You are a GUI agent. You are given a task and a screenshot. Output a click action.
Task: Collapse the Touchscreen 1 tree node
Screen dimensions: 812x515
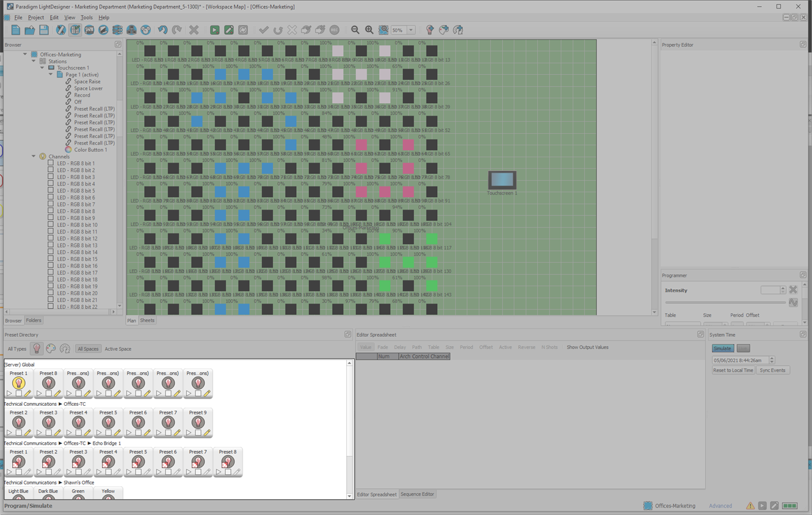pyautogui.click(x=43, y=68)
